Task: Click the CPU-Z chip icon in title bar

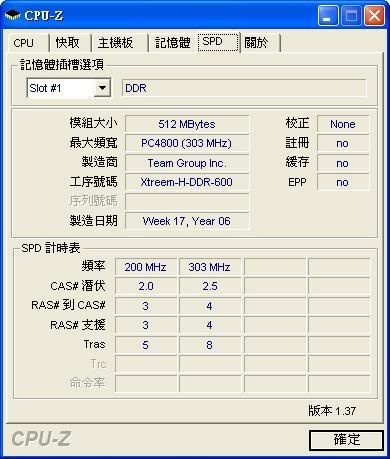Action: pyautogui.click(x=12, y=15)
